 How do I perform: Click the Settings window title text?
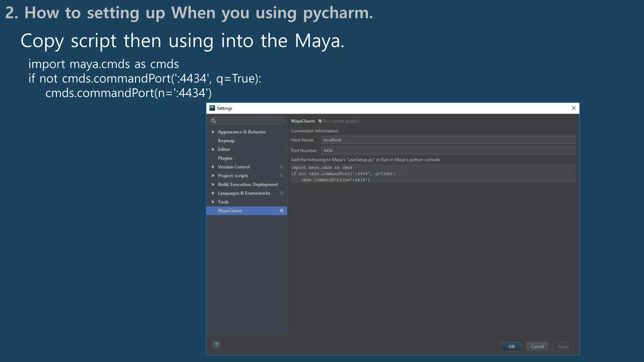click(225, 108)
